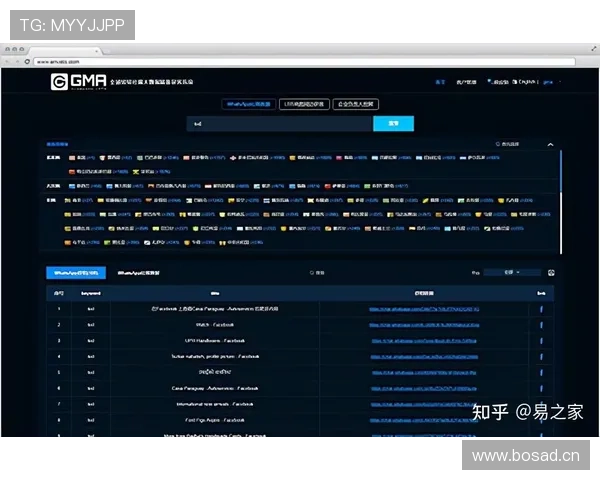
Task: Open the chat link for Watch - Facebook row
Action: [x=425, y=325]
